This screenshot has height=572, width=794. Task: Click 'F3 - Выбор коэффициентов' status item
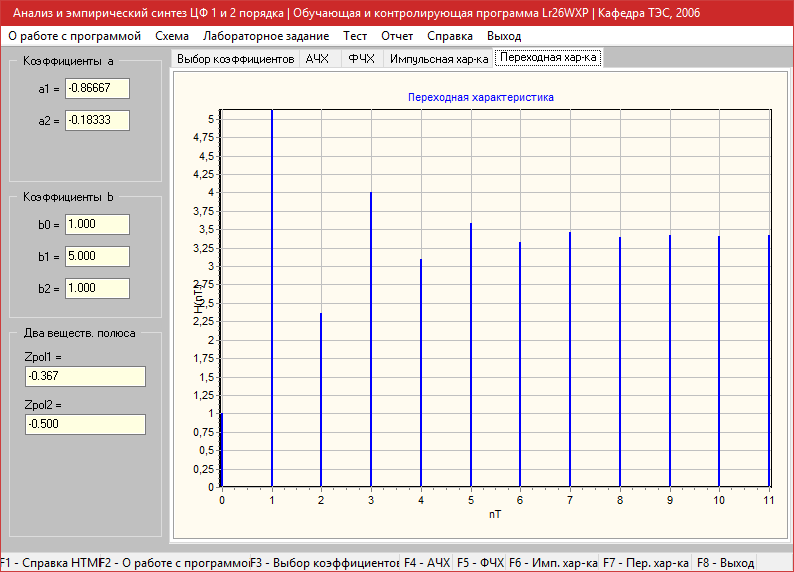click(325, 563)
